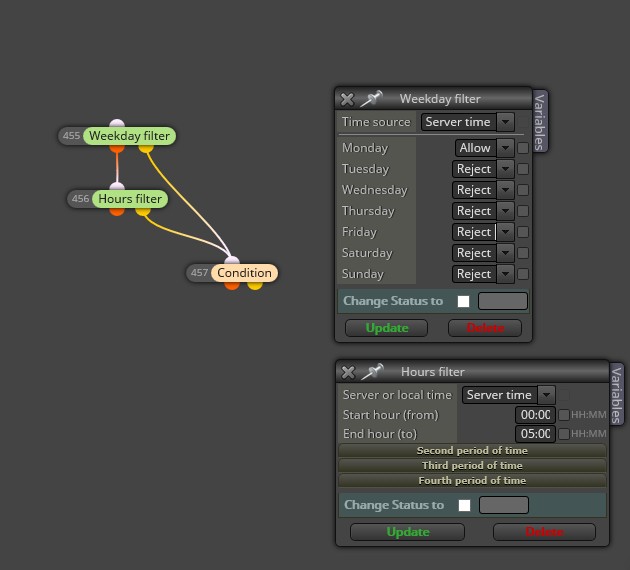Tick the Tuesday row checkbox
The height and width of the screenshot is (570, 630).
click(523, 169)
